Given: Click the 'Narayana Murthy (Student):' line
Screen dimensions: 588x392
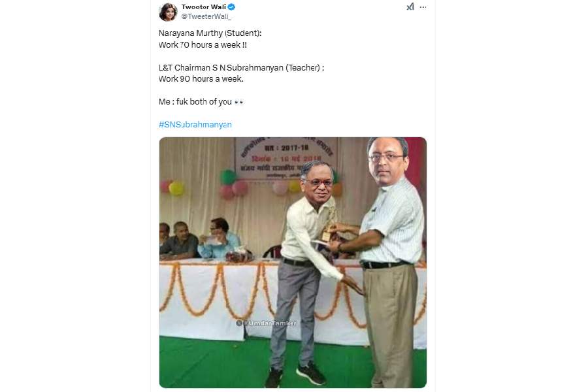Looking at the screenshot, I should [210, 33].
